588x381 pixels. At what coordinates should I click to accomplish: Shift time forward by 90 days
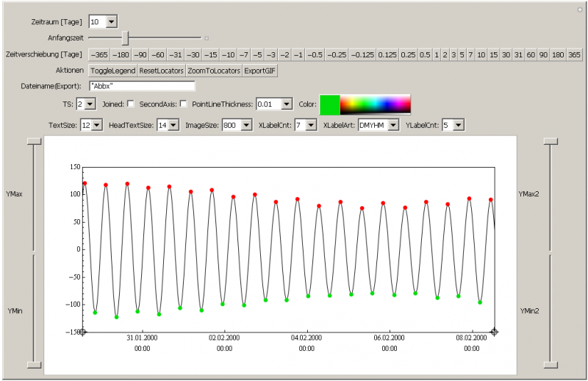tap(543, 55)
